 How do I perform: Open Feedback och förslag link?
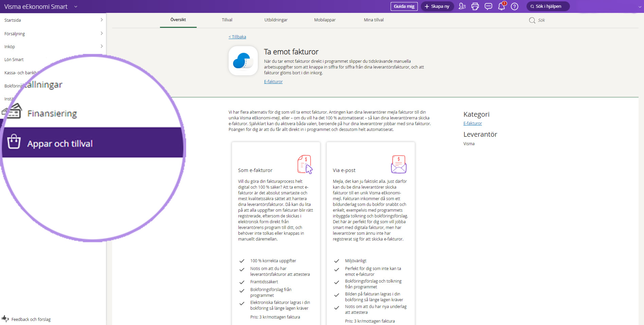click(31, 320)
